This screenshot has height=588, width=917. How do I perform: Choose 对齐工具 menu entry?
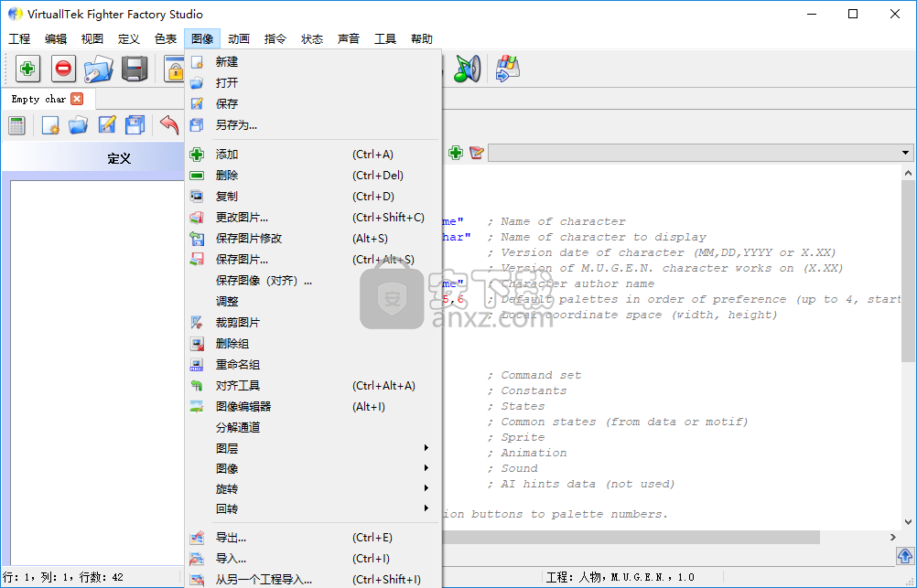(x=313, y=386)
